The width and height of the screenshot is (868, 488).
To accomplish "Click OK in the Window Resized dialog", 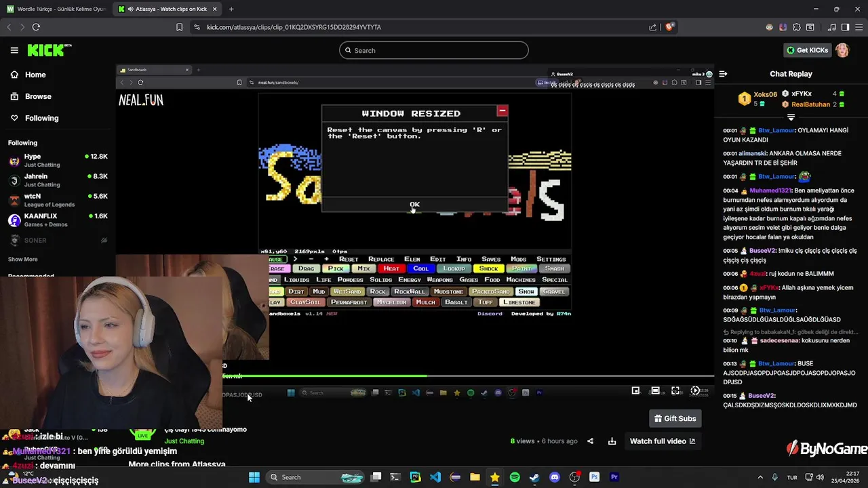I will tap(414, 204).
